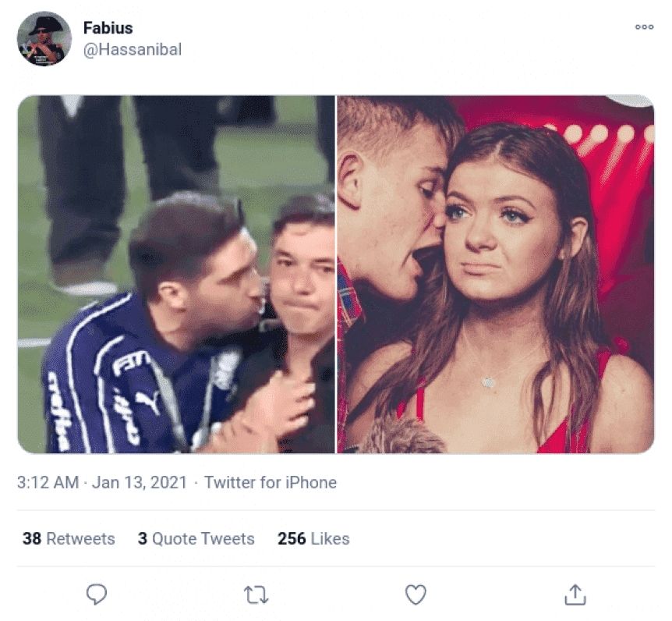
Task: Show the 256 Likes list
Action: (313, 538)
